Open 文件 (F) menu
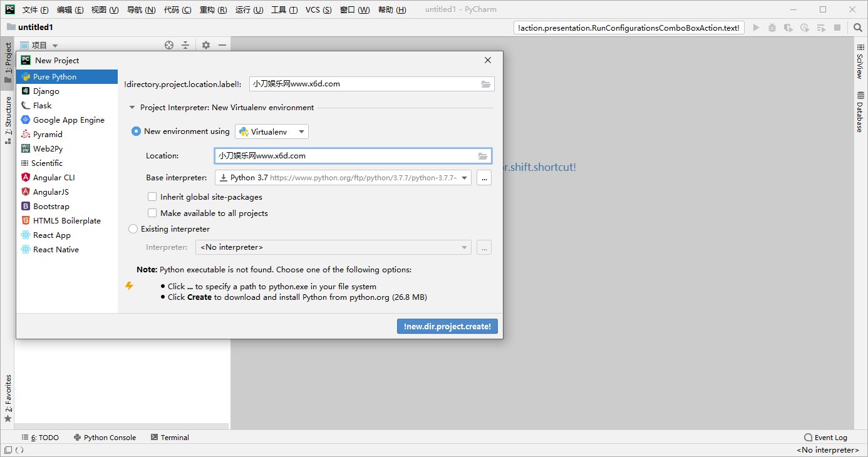Image resolution: width=868 pixels, height=457 pixels. pos(36,10)
